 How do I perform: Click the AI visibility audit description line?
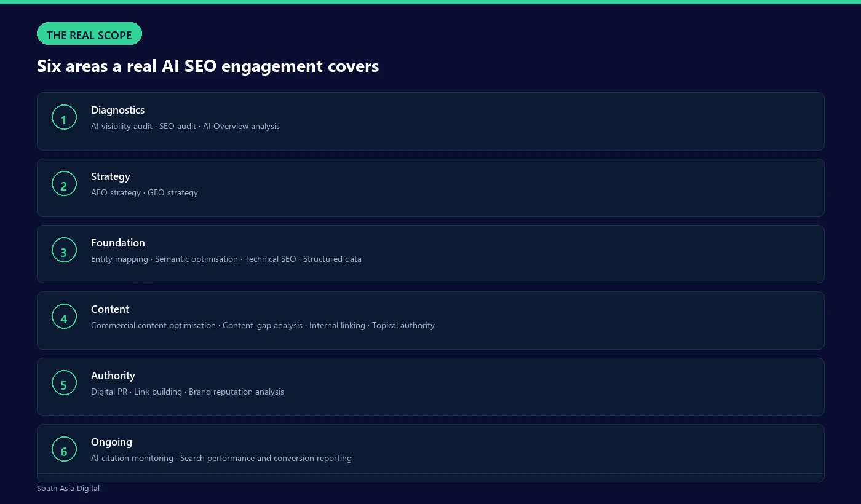tap(185, 126)
